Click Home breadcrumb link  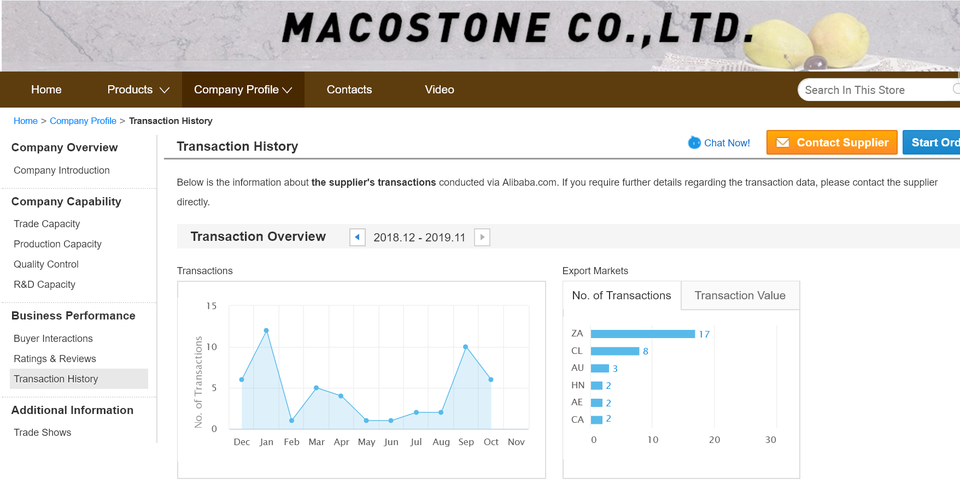point(25,121)
